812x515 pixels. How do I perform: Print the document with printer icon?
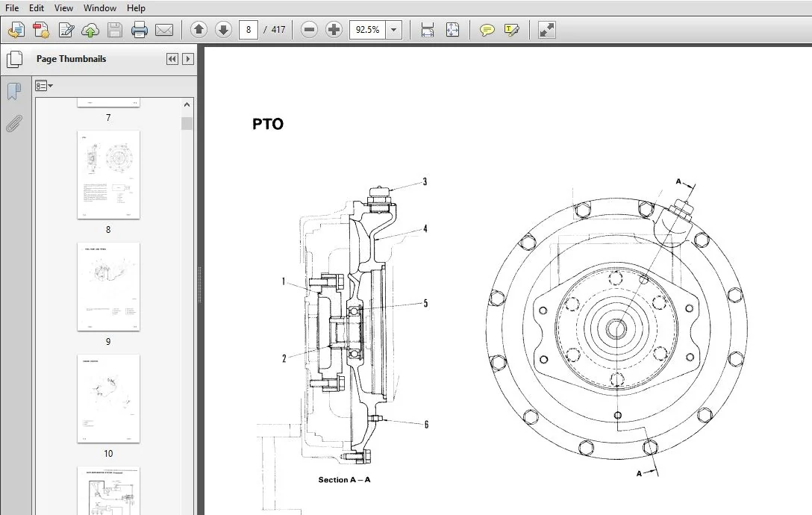(x=140, y=30)
